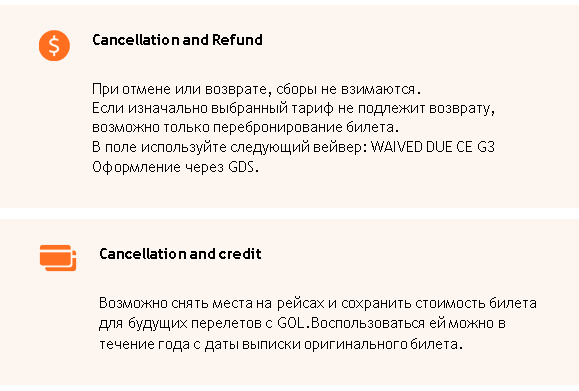Click the word 'GDS' in refund text
The width and height of the screenshot is (579, 391).
[241, 167]
